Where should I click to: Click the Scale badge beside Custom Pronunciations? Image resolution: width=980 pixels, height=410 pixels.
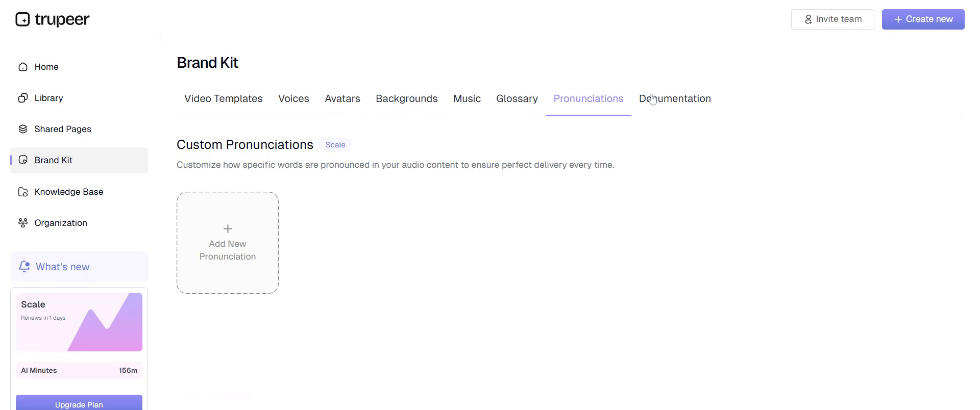point(335,145)
